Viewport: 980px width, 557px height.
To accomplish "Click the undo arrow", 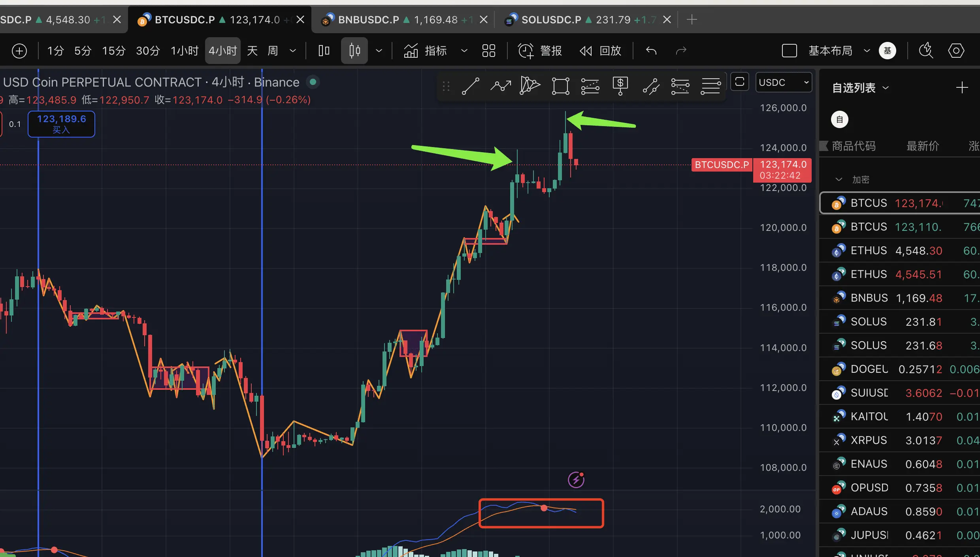I will (x=651, y=51).
